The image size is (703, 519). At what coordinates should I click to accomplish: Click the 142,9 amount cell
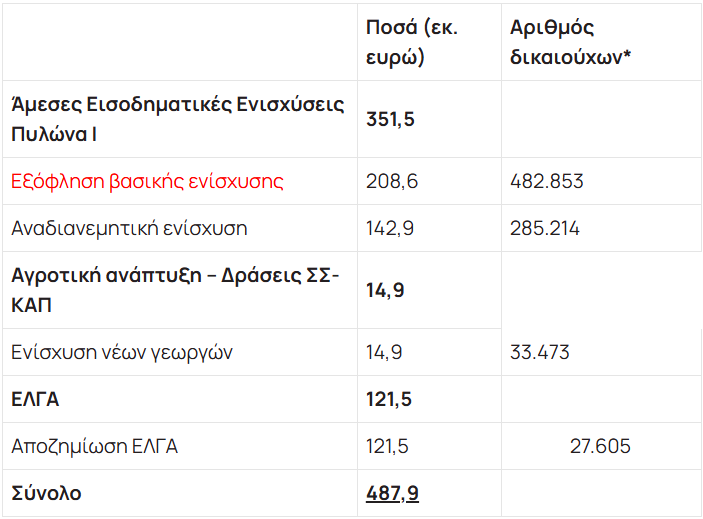pos(390,229)
